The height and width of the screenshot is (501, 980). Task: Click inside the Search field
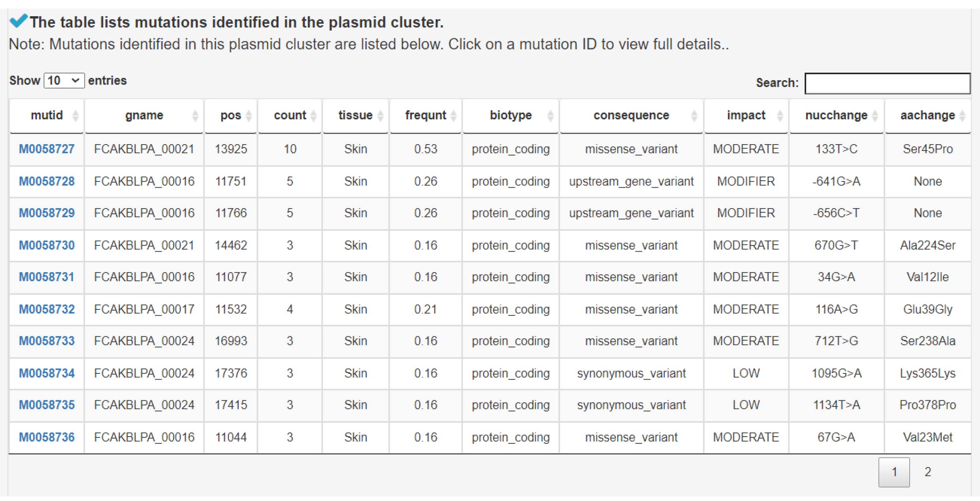pos(888,83)
